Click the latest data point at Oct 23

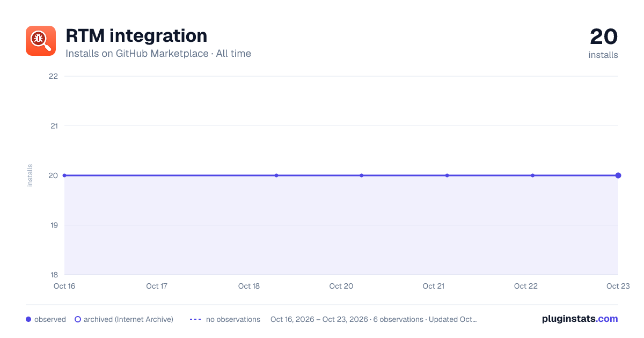coord(618,175)
